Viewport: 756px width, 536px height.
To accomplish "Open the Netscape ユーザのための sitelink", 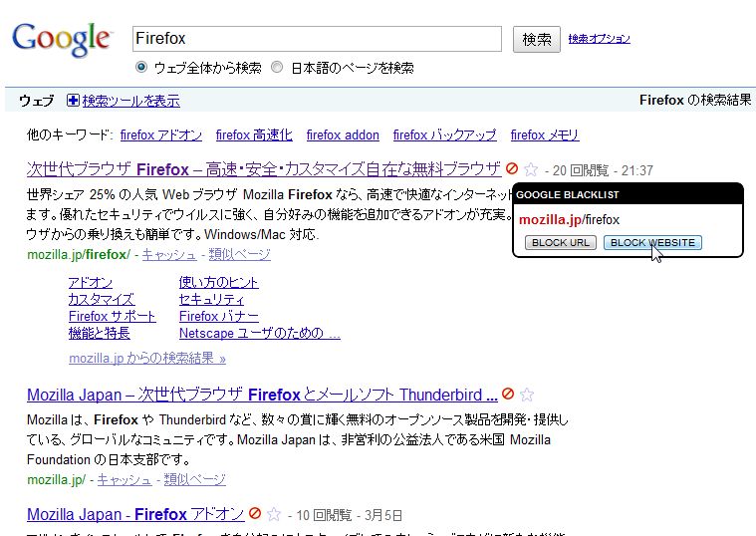I will [x=260, y=334].
